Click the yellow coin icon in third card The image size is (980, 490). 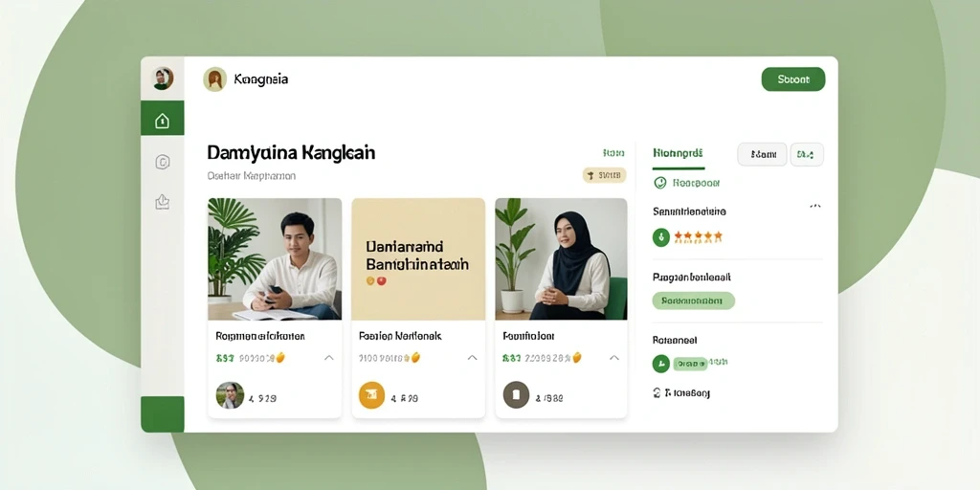577,358
